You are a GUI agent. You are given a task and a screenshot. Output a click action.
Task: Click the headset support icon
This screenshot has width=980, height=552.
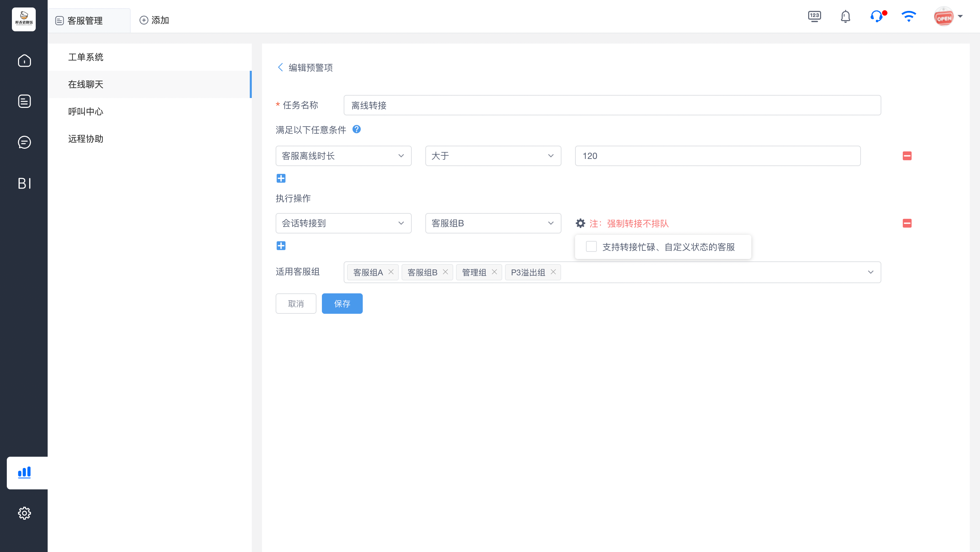[x=877, y=17]
